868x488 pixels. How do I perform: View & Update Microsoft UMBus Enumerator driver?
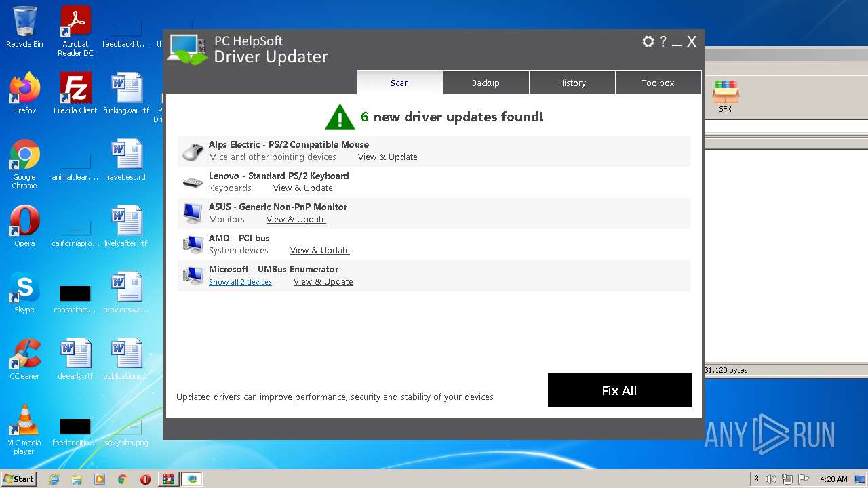(323, 282)
